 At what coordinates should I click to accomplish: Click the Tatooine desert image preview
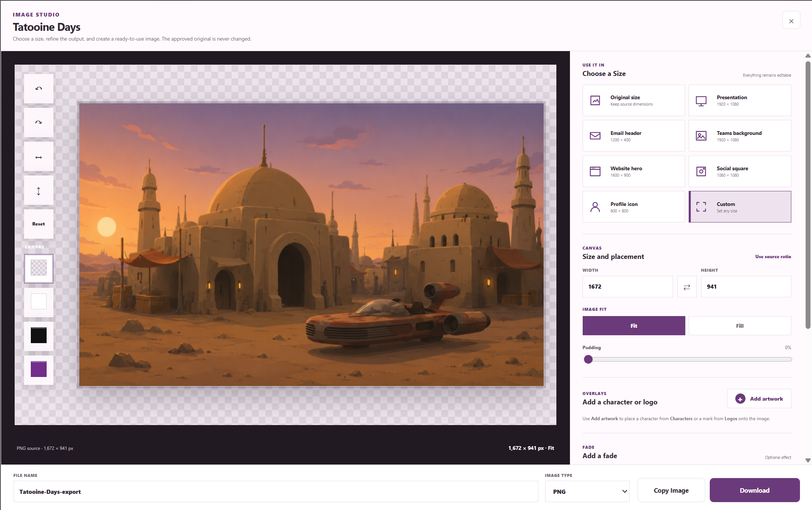pos(311,245)
